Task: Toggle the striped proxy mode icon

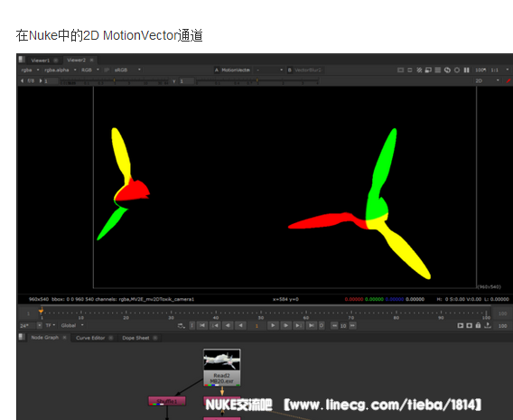Action: point(419,70)
